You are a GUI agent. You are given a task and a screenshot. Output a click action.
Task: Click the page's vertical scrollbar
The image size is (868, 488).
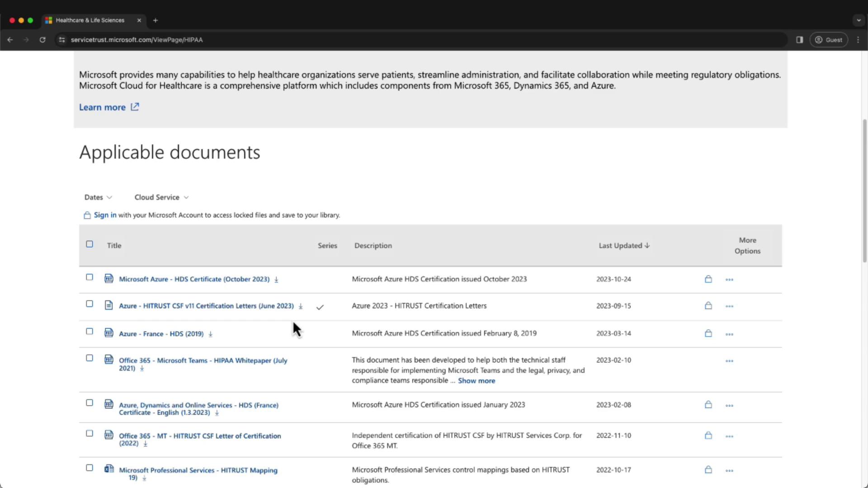pyautogui.click(x=864, y=190)
